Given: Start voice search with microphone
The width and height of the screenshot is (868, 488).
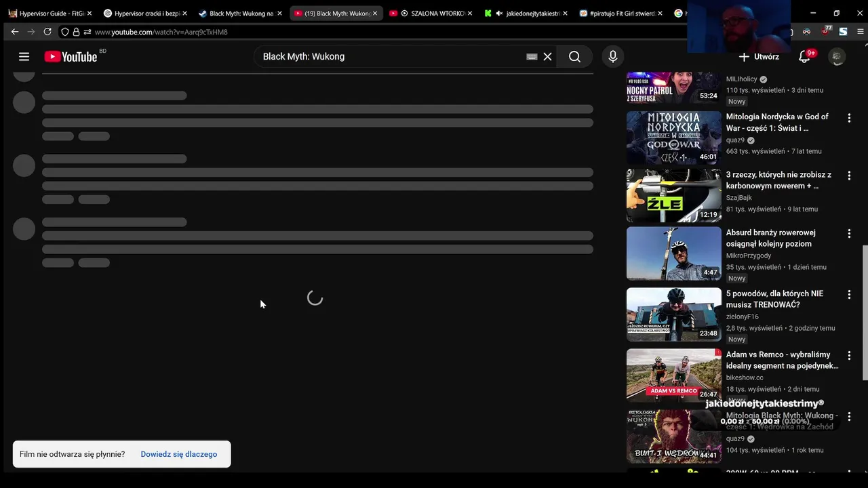Looking at the screenshot, I should tap(613, 57).
